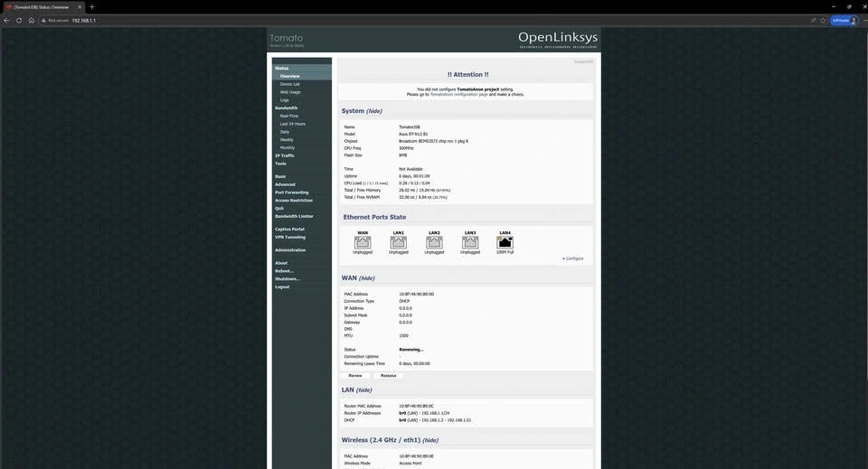Viewport: 868px width, 469px height.
Task: Reload the page with browser refresh icon
Action: [x=19, y=20]
